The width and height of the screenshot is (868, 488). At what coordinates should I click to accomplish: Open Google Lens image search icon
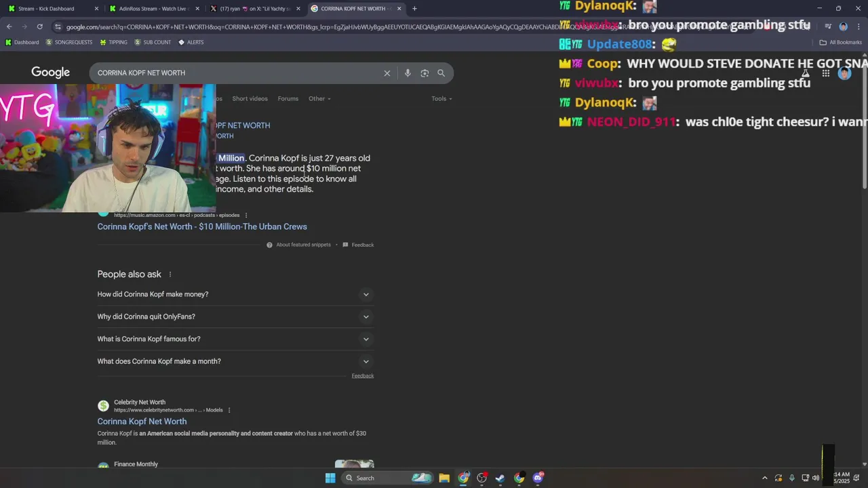pos(425,73)
